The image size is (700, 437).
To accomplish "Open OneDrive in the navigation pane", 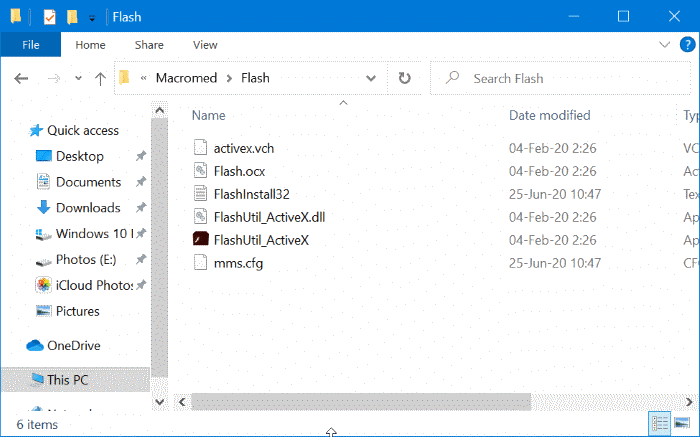I will 74,346.
